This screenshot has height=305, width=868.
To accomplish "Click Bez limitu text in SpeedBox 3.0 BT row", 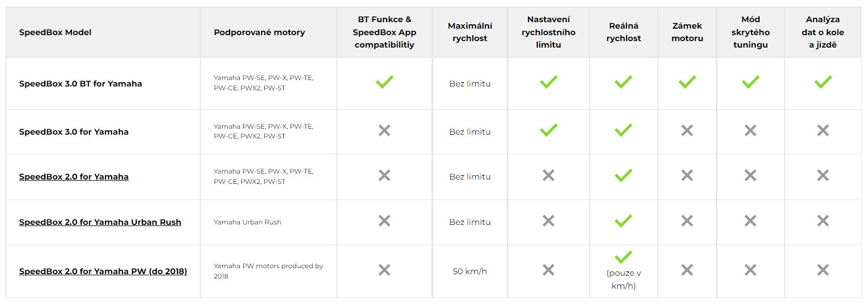I will (469, 84).
